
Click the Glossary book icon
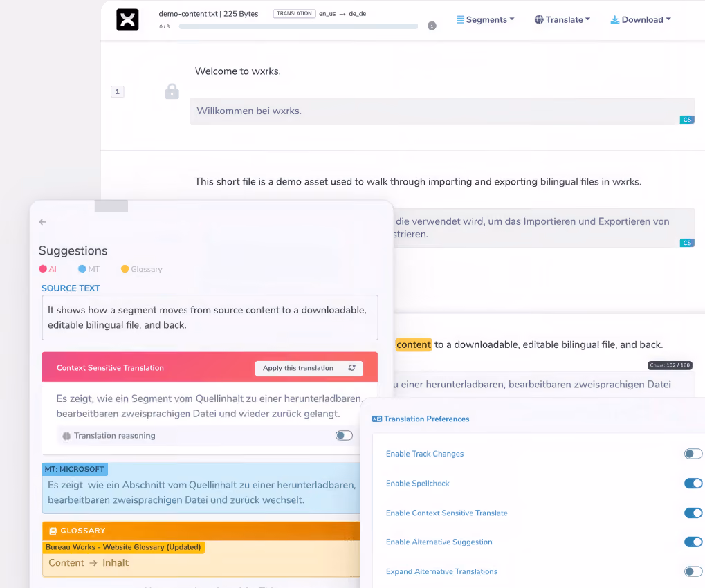[53, 531]
